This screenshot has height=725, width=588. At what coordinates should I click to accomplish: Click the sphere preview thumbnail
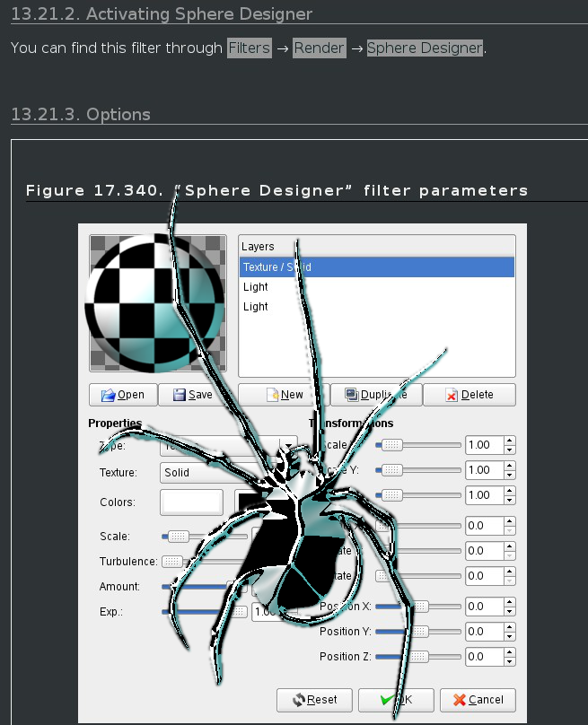click(158, 303)
